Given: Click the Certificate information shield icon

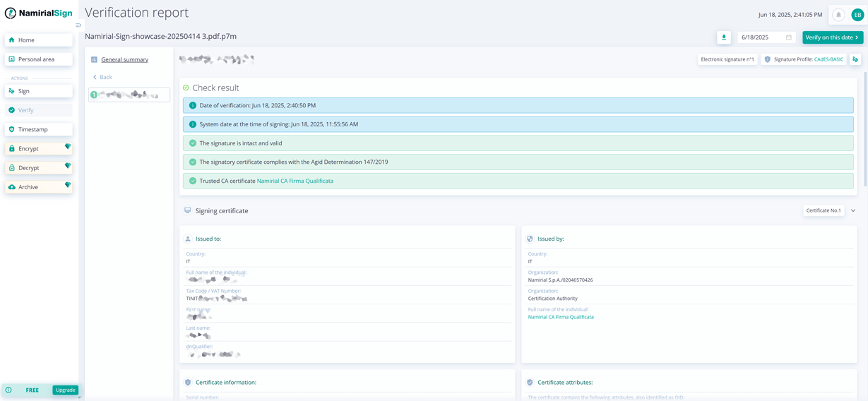Looking at the screenshot, I should click(188, 382).
